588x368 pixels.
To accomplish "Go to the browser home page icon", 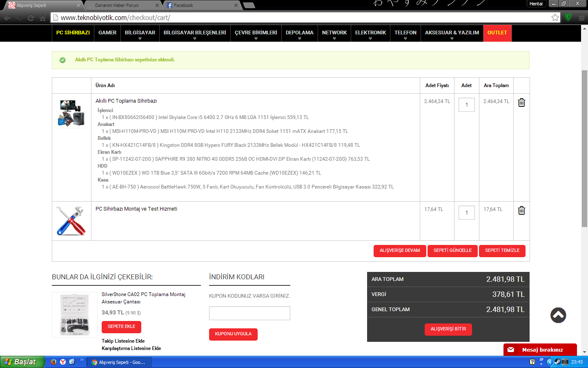I will 43,18.
